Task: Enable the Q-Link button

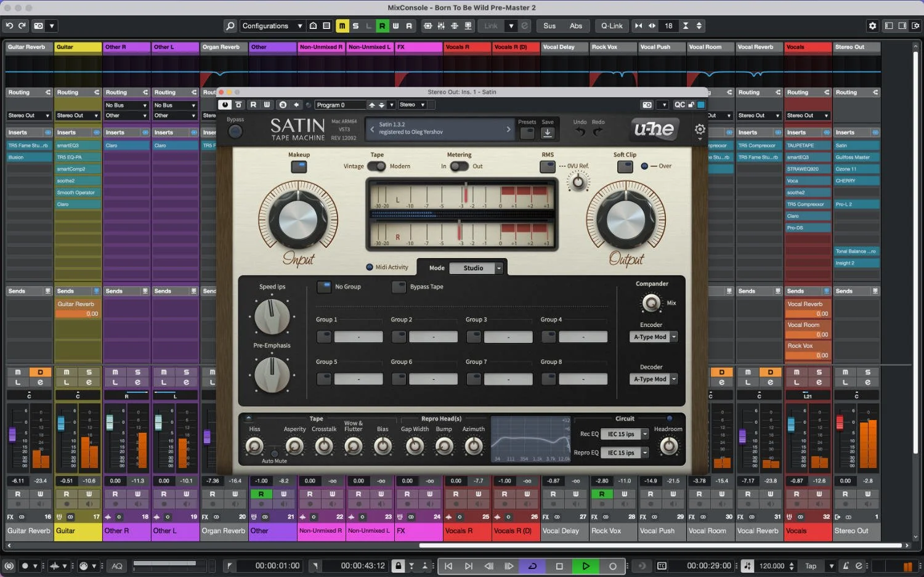Action: (612, 26)
